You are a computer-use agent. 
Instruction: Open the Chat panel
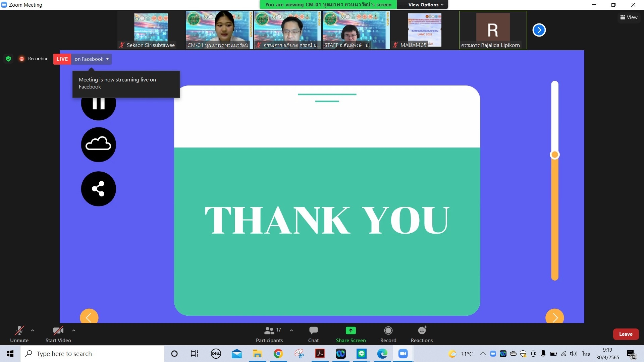(x=313, y=334)
